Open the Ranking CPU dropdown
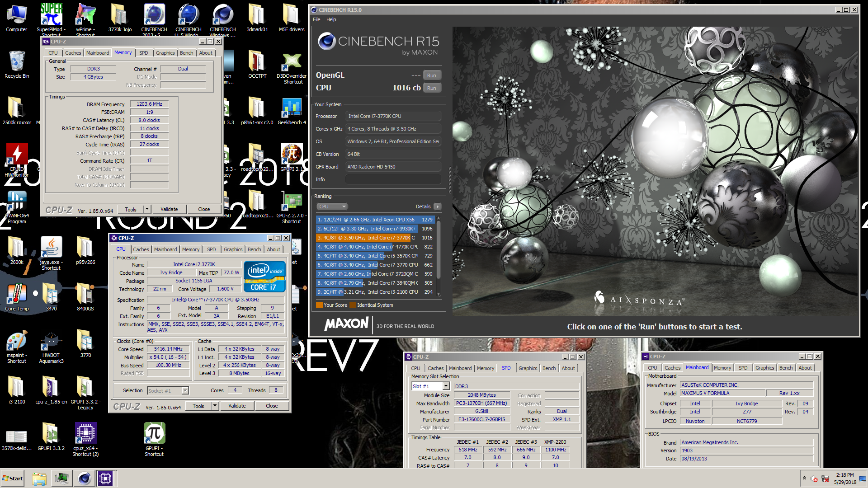Viewport: 868px width, 488px height. pyautogui.click(x=332, y=206)
